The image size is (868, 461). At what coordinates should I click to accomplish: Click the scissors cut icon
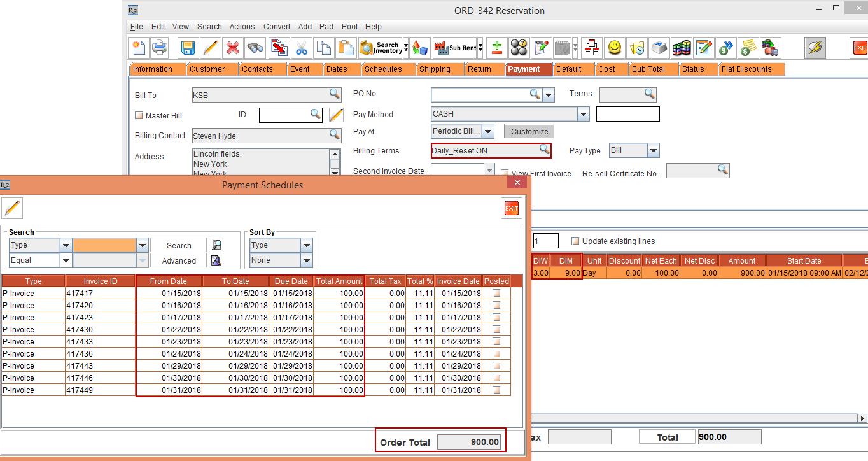coord(302,48)
